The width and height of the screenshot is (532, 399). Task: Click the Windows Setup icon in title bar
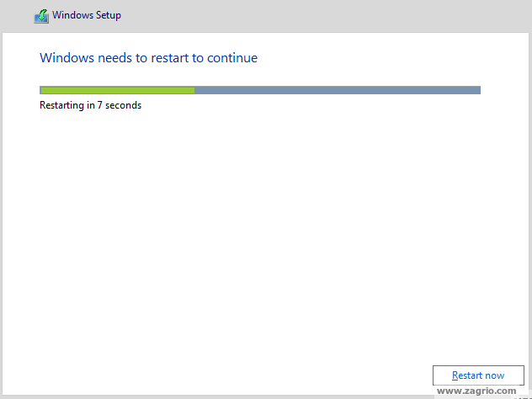pos(41,16)
